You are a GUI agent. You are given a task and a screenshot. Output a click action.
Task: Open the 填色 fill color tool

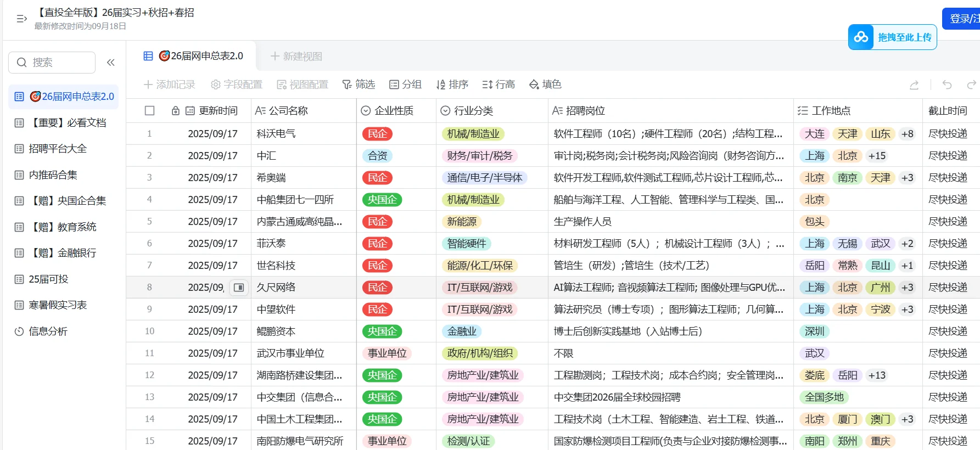545,85
